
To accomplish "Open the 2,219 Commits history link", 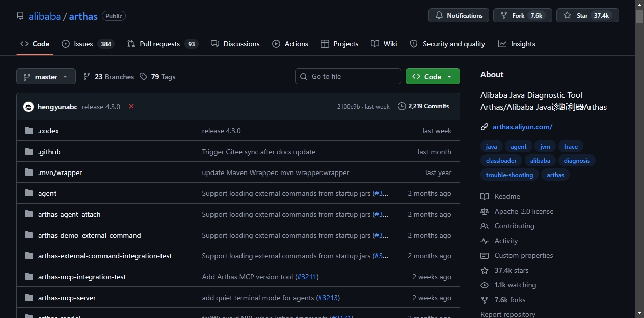I will click(423, 106).
